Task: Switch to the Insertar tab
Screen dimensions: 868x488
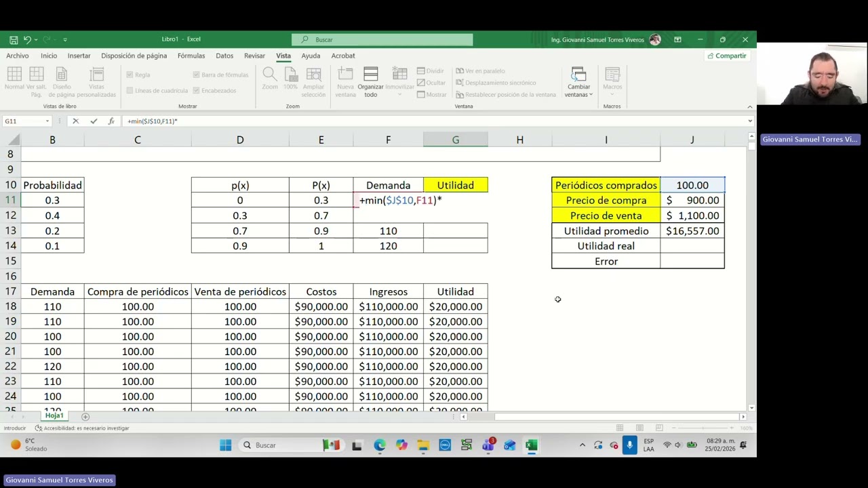Action: (x=79, y=56)
